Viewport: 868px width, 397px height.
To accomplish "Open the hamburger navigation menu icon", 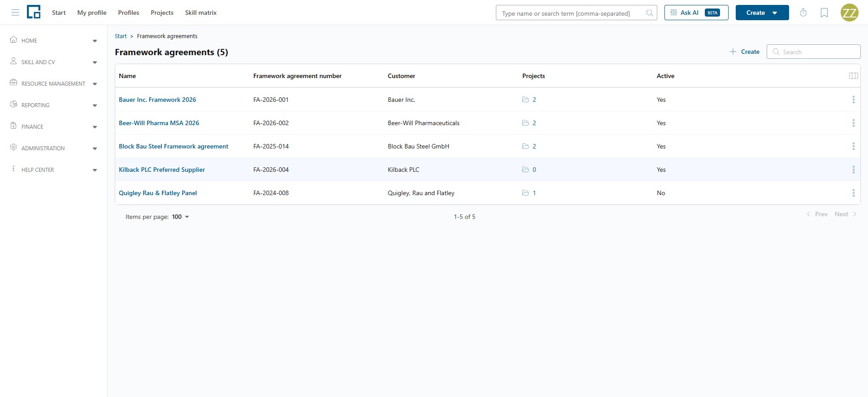I will 15,13.
